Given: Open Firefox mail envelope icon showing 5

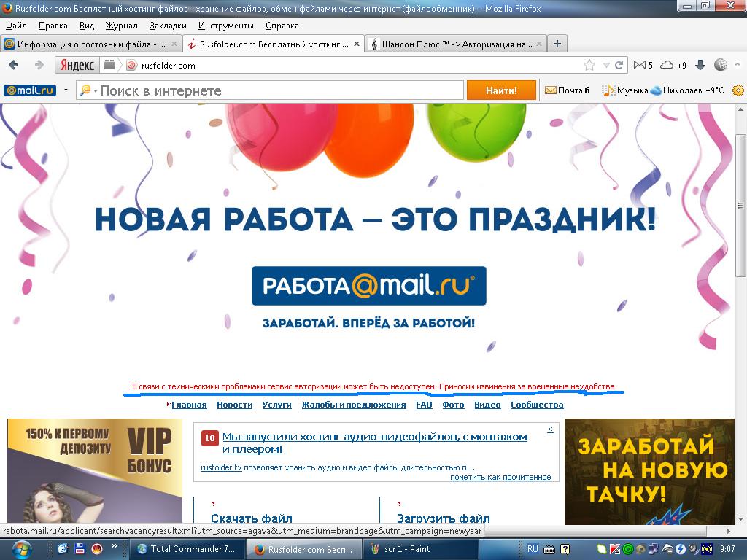Looking at the screenshot, I should point(640,64).
